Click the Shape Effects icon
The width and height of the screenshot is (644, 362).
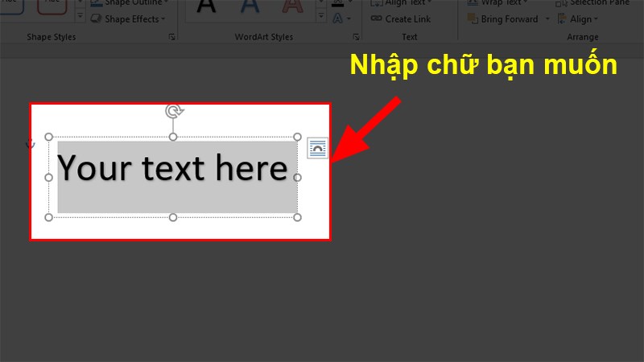[96, 19]
